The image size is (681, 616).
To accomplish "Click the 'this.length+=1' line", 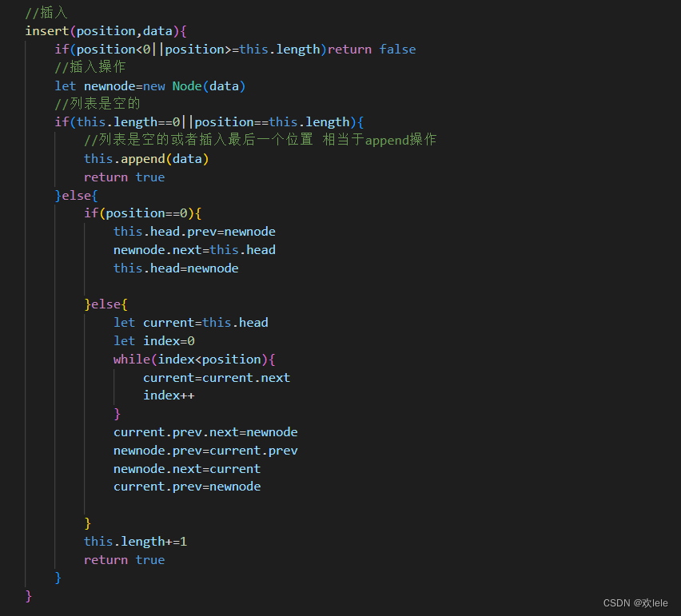I will tap(136, 542).
